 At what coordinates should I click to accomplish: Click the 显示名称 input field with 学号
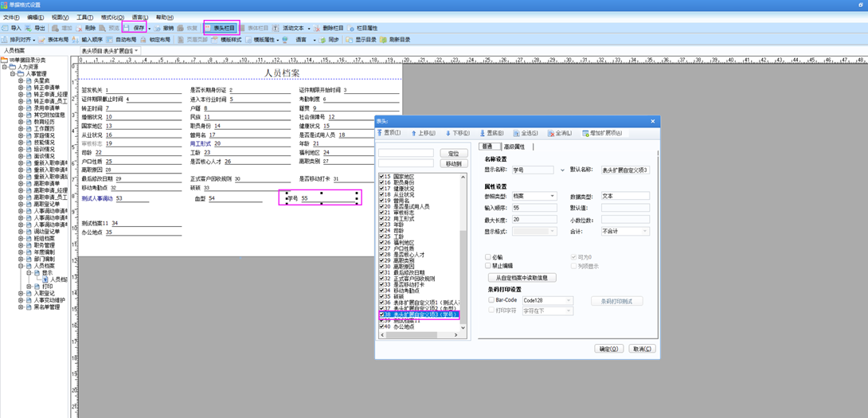534,170
